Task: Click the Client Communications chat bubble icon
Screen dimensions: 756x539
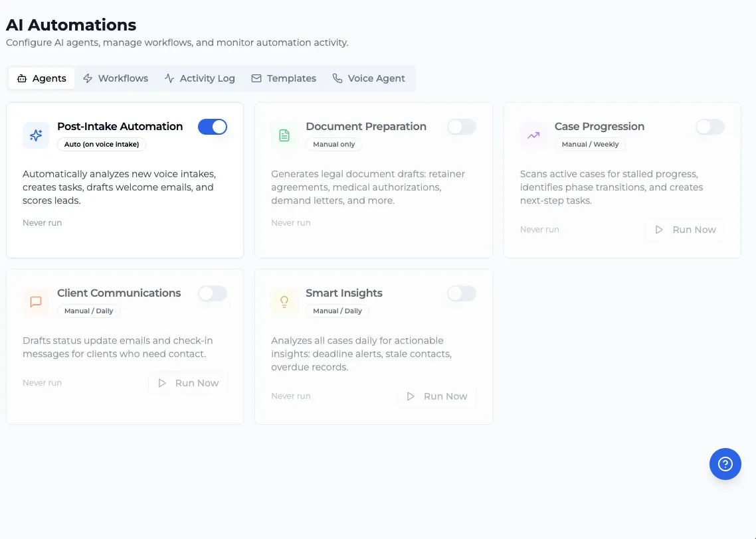Action: point(36,302)
